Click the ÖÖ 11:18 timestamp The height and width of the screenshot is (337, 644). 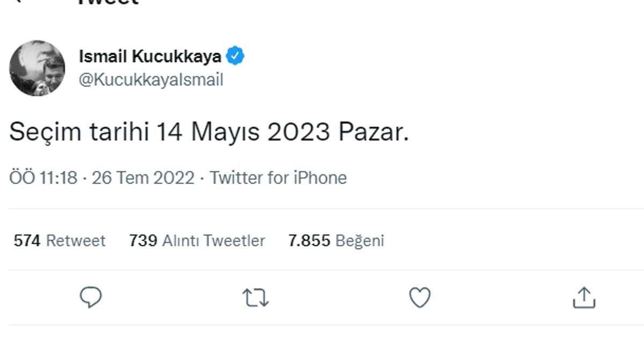pos(43,178)
